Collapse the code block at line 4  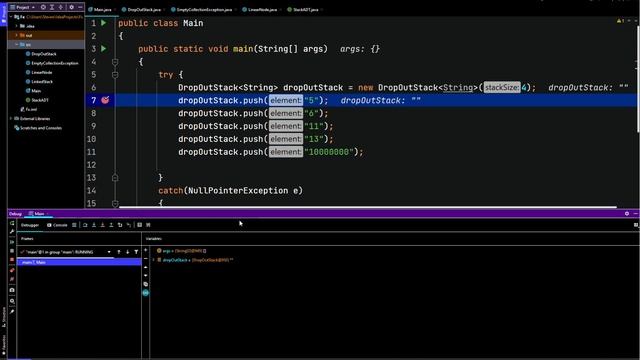(x=115, y=62)
